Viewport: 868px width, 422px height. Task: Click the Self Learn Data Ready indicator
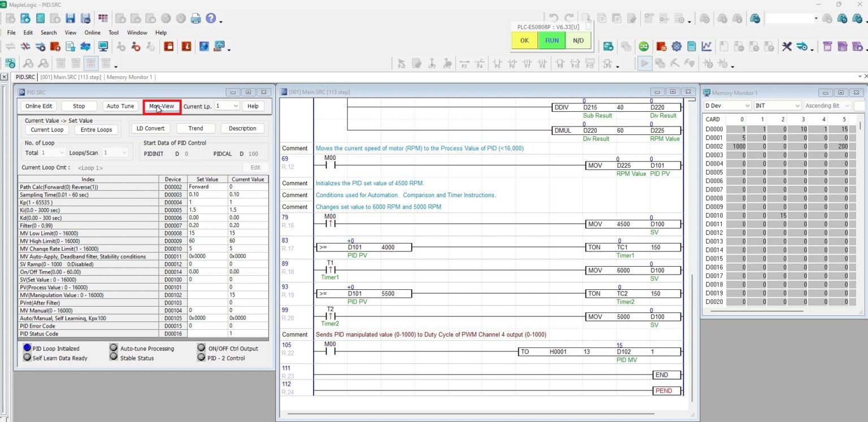(27, 358)
